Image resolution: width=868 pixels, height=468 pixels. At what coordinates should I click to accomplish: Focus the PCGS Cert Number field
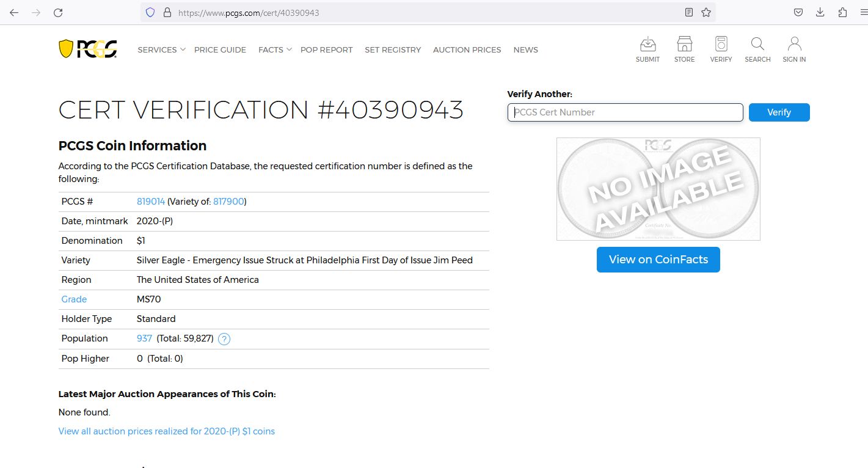[x=625, y=112]
